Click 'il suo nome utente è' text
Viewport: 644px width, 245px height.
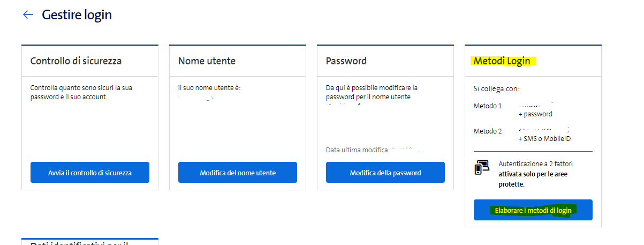click(x=209, y=88)
